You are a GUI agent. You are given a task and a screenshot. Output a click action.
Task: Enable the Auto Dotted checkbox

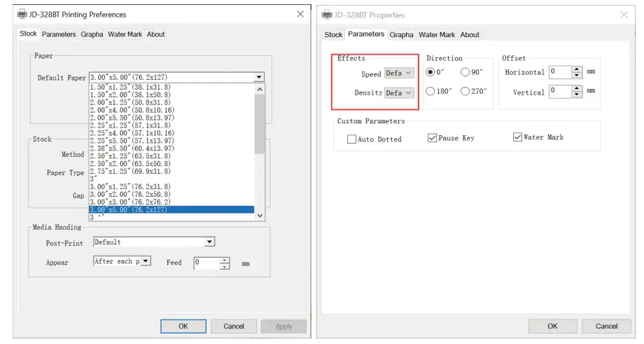(351, 139)
